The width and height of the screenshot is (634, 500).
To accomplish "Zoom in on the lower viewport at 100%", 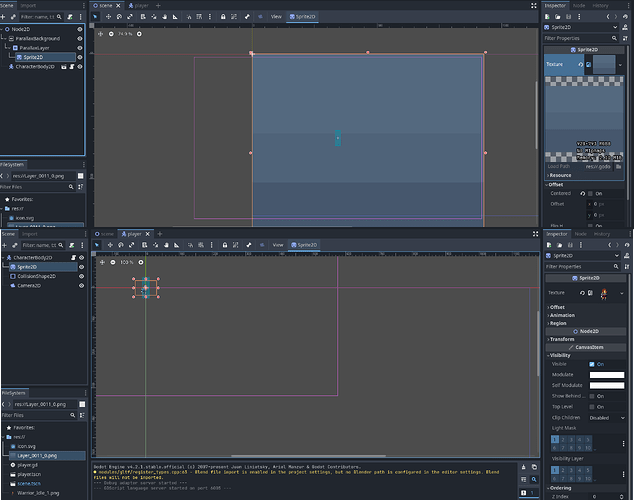I will click(141, 262).
